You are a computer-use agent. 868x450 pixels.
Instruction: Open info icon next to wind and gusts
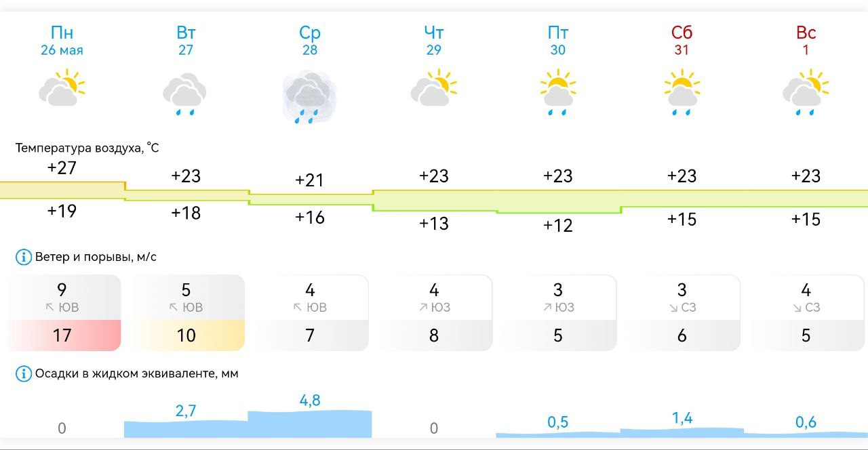coord(23,258)
